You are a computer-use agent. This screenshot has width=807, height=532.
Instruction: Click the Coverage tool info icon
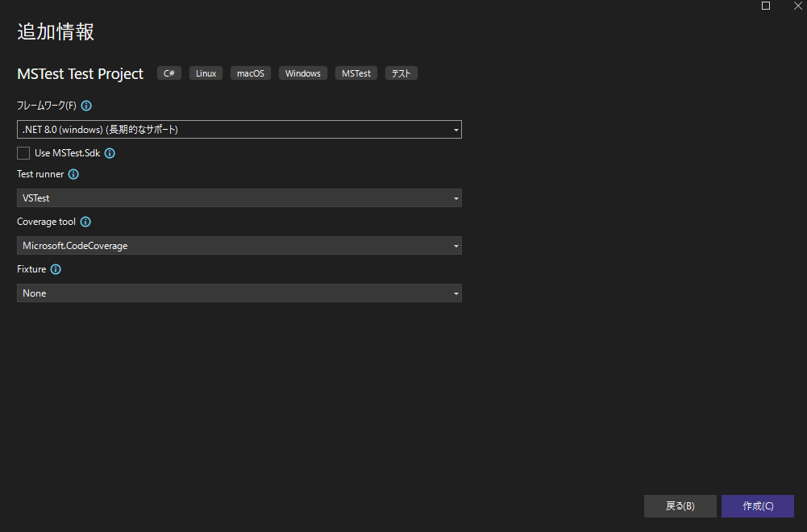click(85, 222)
